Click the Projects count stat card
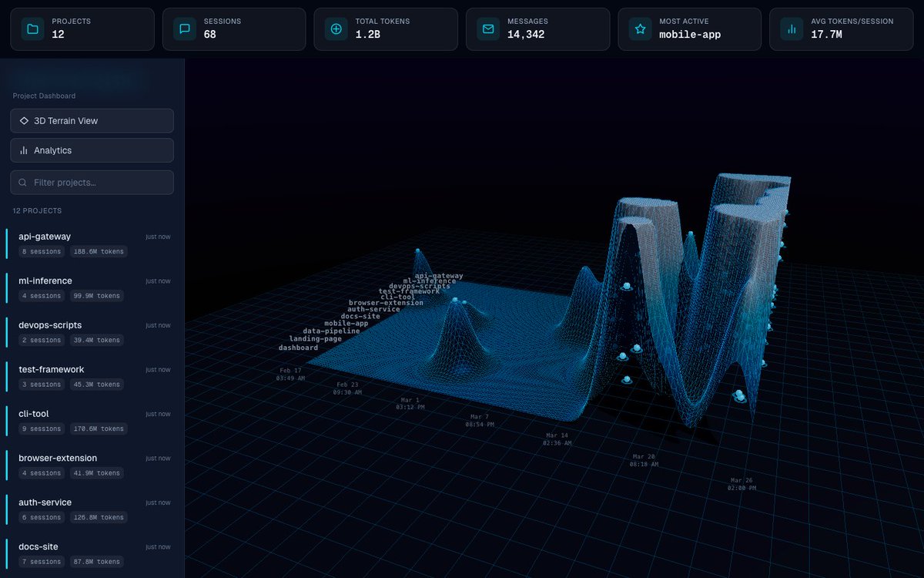924x578 pixels. [x=82, y=29]
